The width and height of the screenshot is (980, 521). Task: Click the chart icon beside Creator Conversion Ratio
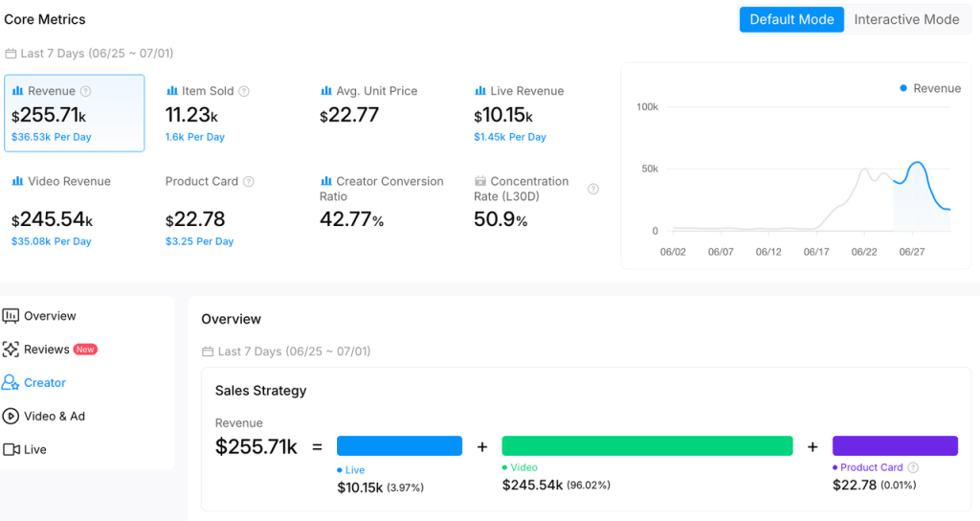point(325,181)
